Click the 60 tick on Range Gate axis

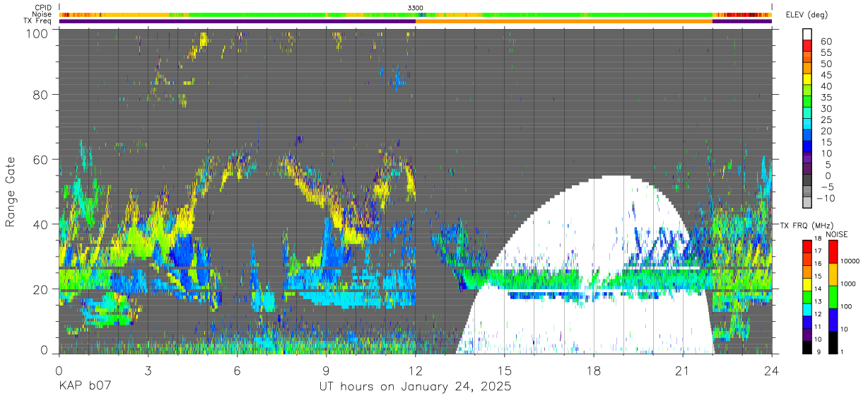pyautogui.click(x=40, y=160)
